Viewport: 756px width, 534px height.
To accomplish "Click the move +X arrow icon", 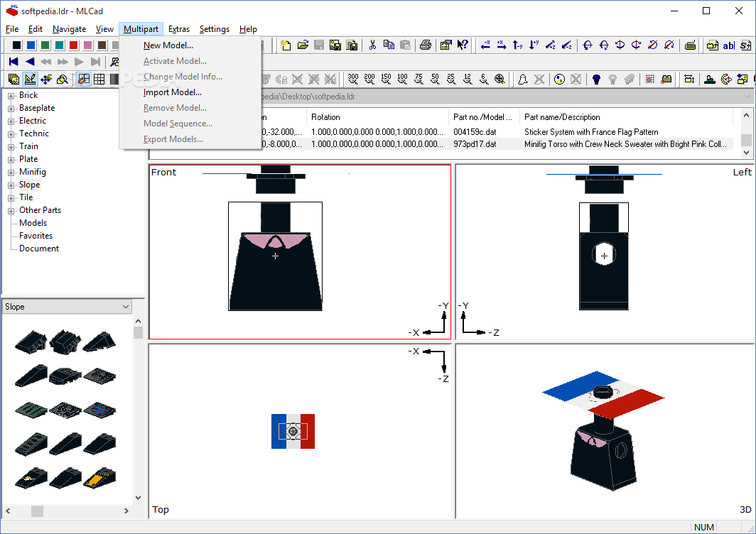I will click(502, 45).
